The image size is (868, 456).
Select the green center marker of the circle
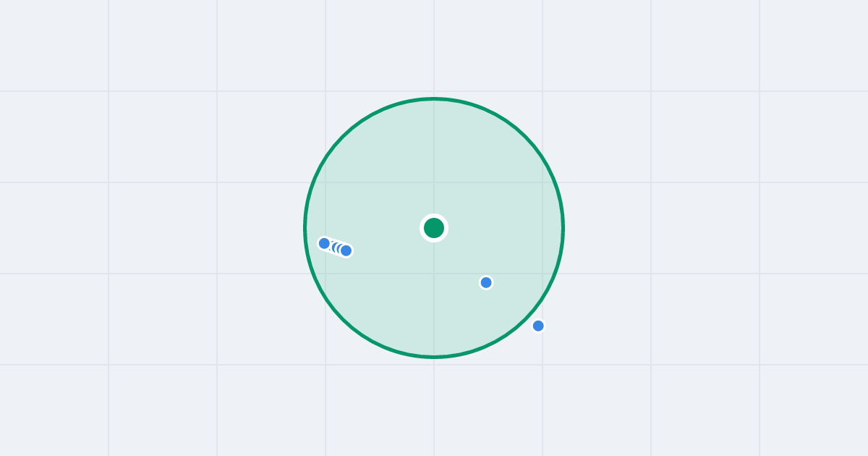434,228
